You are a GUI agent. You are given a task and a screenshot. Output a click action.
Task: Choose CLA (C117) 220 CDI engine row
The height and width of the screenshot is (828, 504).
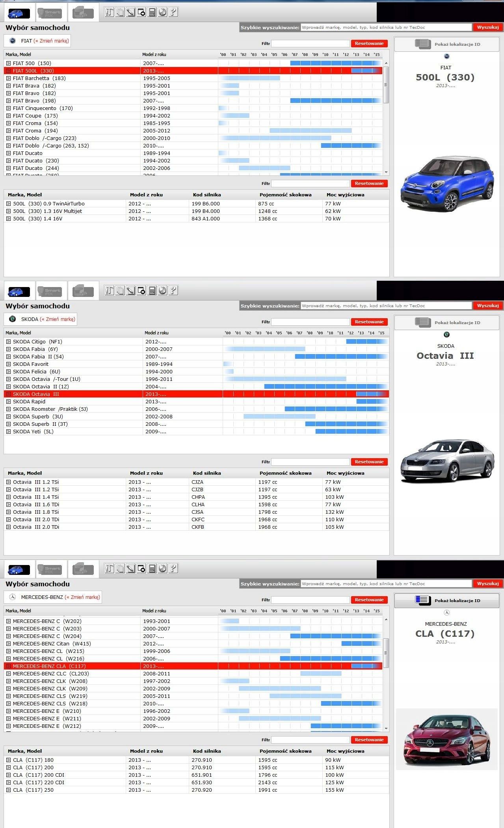pos(196,782)
